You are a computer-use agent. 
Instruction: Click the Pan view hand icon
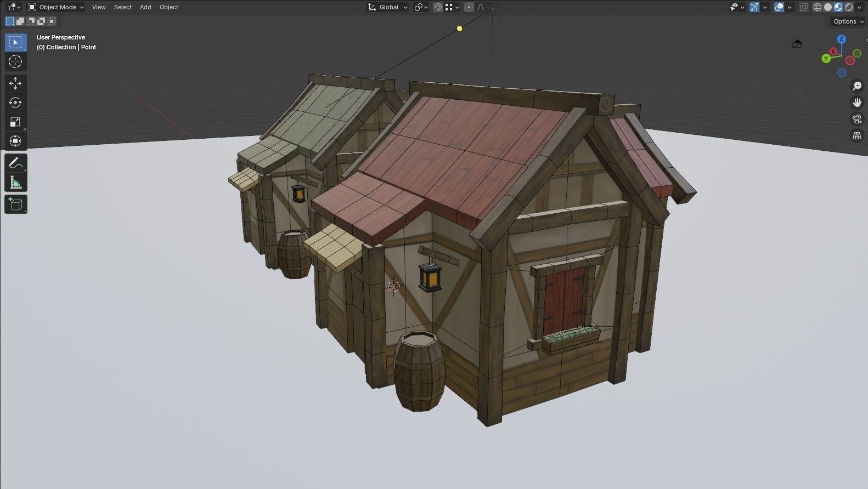pos(856,103)
